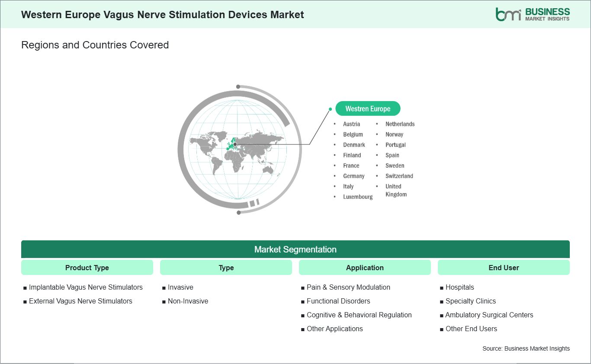Click Other End Users item
Image resolution: width=591 pixels, height=364 pixels.
(471, 329)
